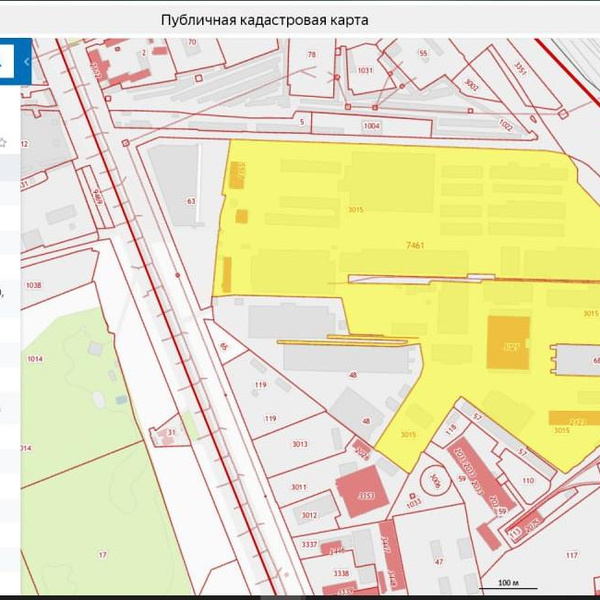The image size is (600, 600).
Task: Select the highlighted yellow parcel 7461
Action: 415,245
